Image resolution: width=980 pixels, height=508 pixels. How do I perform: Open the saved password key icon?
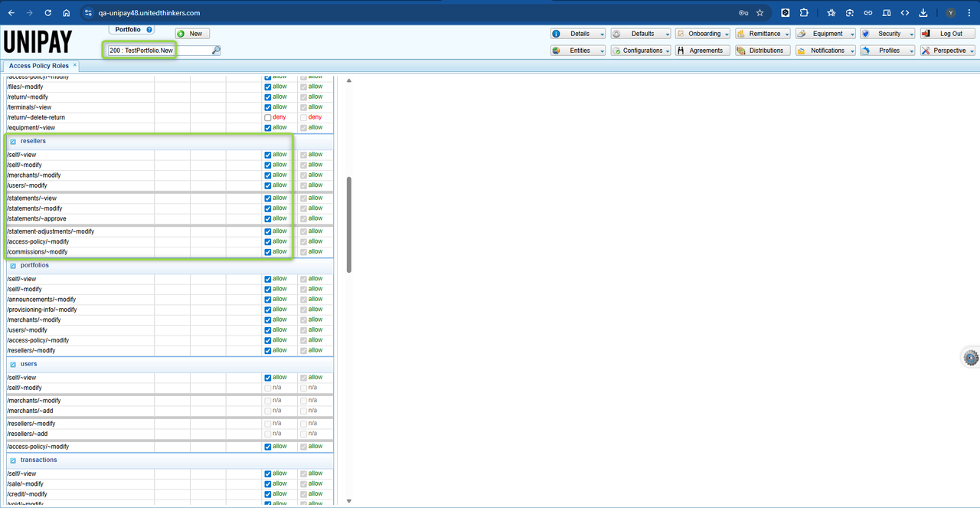pos(743,12)
